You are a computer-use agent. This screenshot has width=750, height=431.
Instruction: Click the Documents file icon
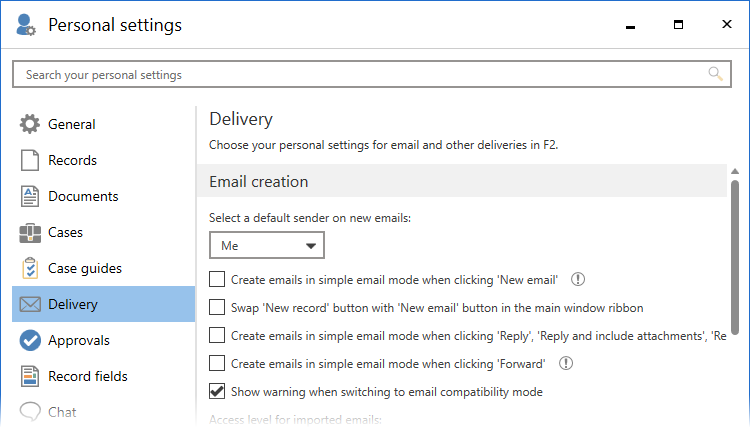(30, 197)
